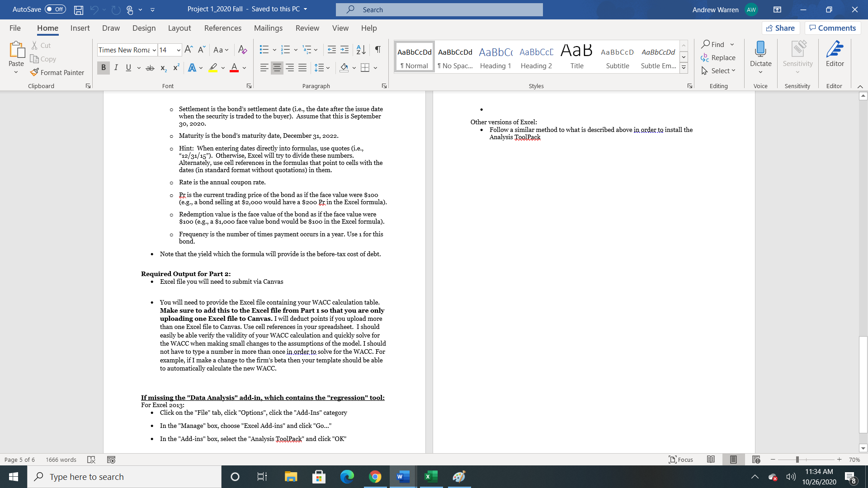Show paragraph formatting marks
Screen dimensions: 868x488
(378, 50)
